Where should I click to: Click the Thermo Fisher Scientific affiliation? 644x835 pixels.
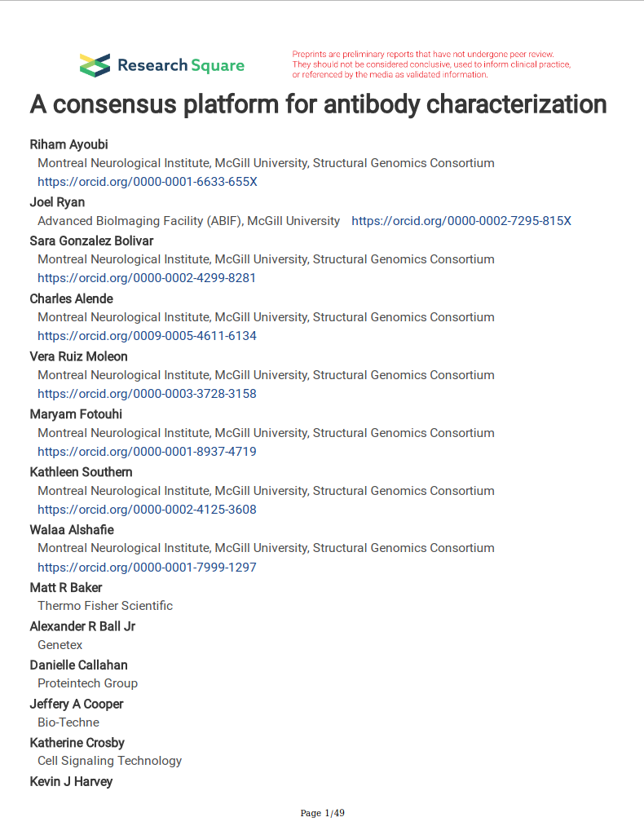[x=105, y=606]
